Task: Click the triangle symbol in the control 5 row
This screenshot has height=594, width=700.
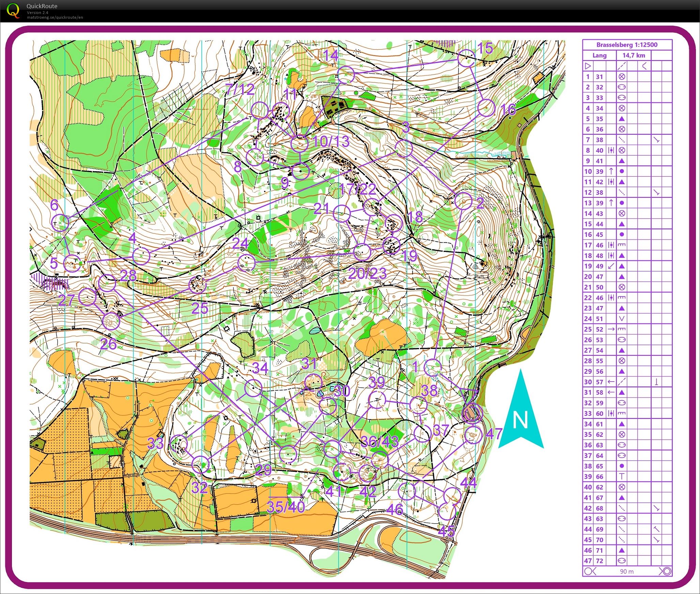Action: pyautogui.click(x=621, y=119)
